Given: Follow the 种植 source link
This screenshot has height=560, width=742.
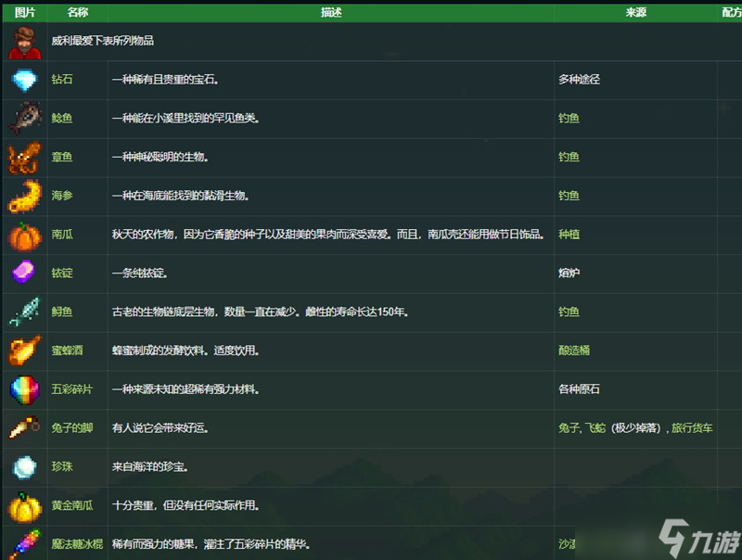Looking at the screenshot, I should pos(569,235).
